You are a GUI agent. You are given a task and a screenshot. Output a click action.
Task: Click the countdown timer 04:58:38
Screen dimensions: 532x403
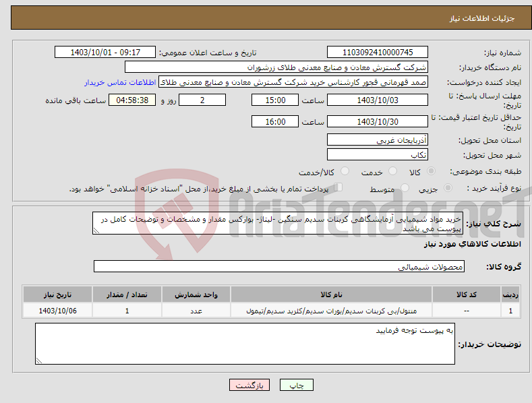coord(132,100)
